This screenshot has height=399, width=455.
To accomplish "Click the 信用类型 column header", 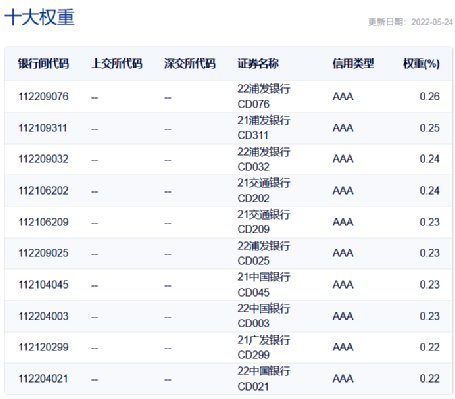I will pyautogui.click(x=353, y=63).
